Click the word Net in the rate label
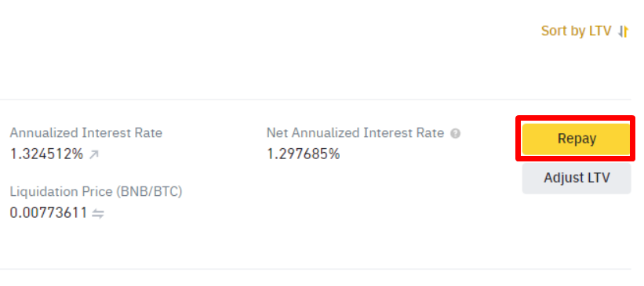Screen dimensions: 644x286 click(x=277, y=133)
